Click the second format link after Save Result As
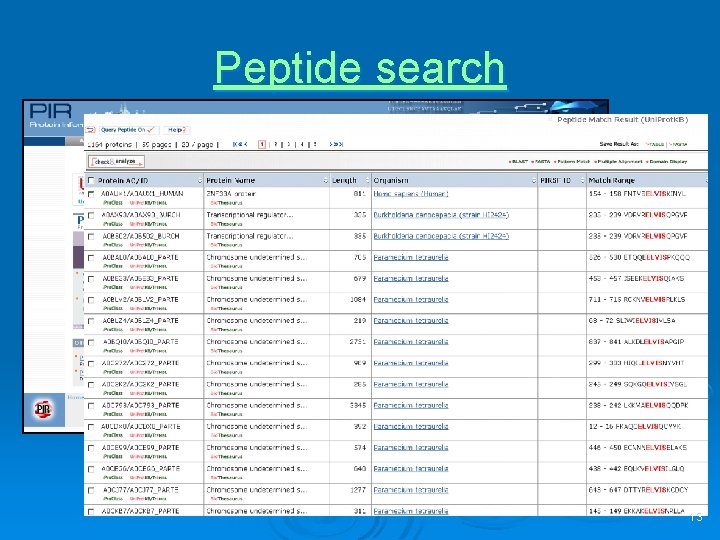This screenshot has width=720, height=540. pyautogui.click(x=678, y=144)
